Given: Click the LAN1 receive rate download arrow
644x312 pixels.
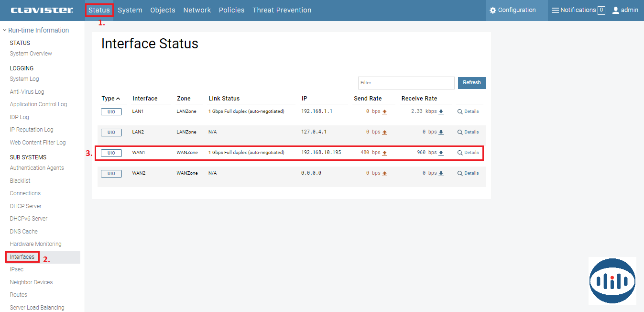Looking at the screenshot, I should tap(441, 112).
